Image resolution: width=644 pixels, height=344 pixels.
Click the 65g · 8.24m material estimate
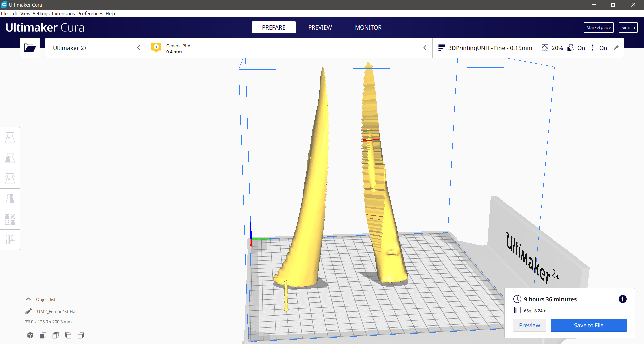pyautogui.click(x=535, y=311)
